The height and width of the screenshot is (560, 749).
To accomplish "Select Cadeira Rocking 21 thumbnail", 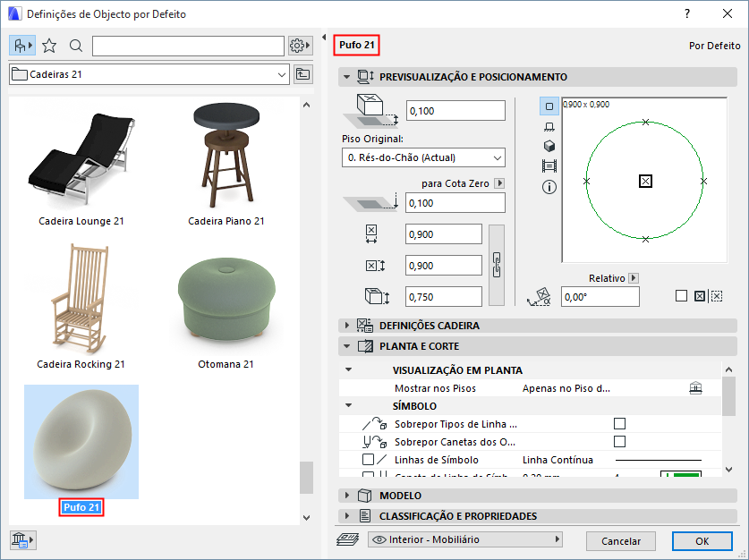I will click(x=81, y=300).
